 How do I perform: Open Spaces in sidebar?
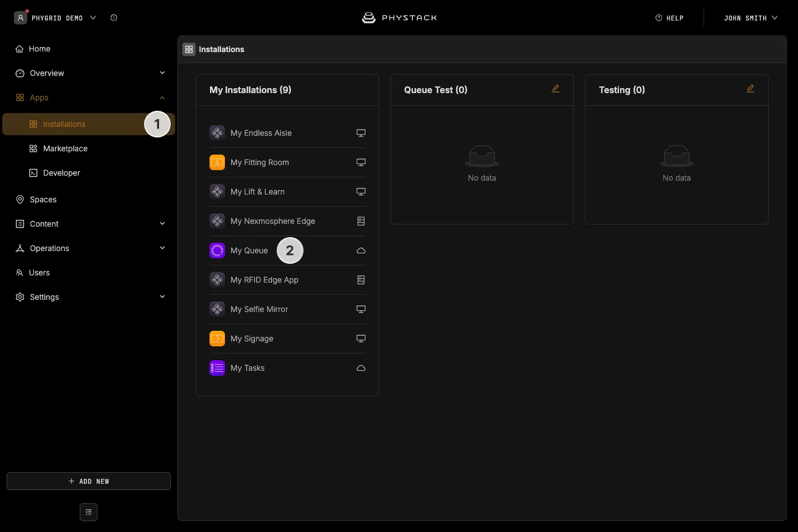89,199
